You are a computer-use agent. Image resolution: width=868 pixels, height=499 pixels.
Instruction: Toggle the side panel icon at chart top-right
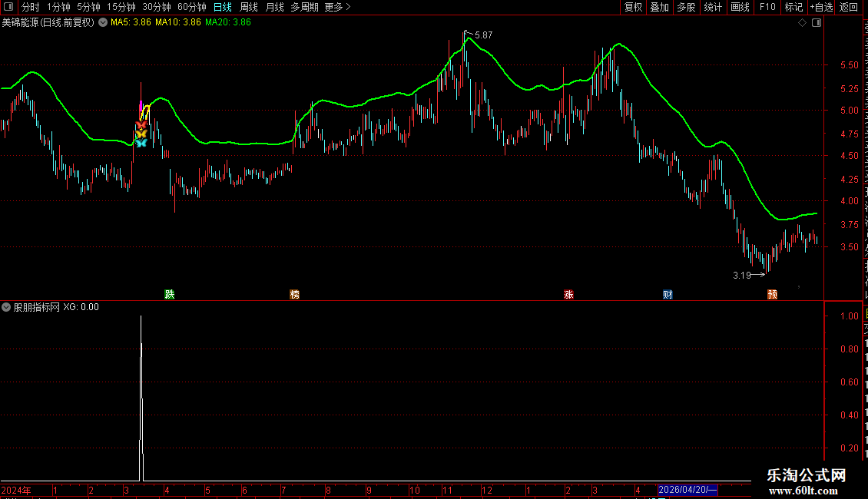tap(817, 23)
